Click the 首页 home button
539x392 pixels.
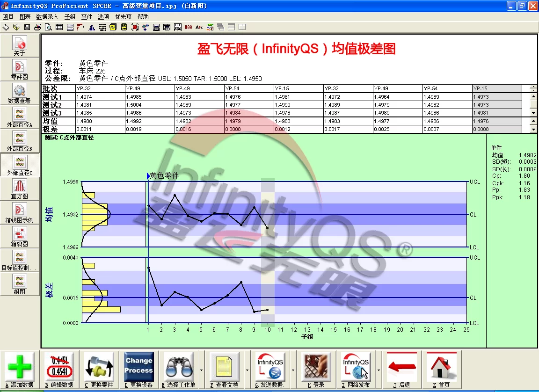(x=441, y=370)
